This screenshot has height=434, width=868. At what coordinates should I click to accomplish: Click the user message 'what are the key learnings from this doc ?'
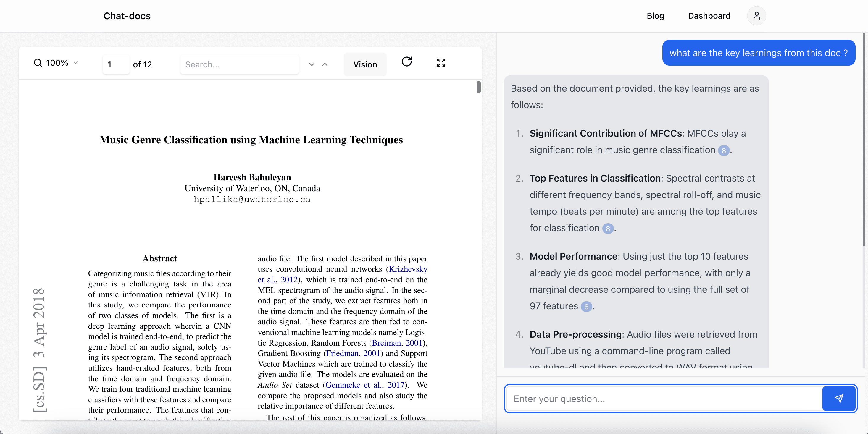759,53
